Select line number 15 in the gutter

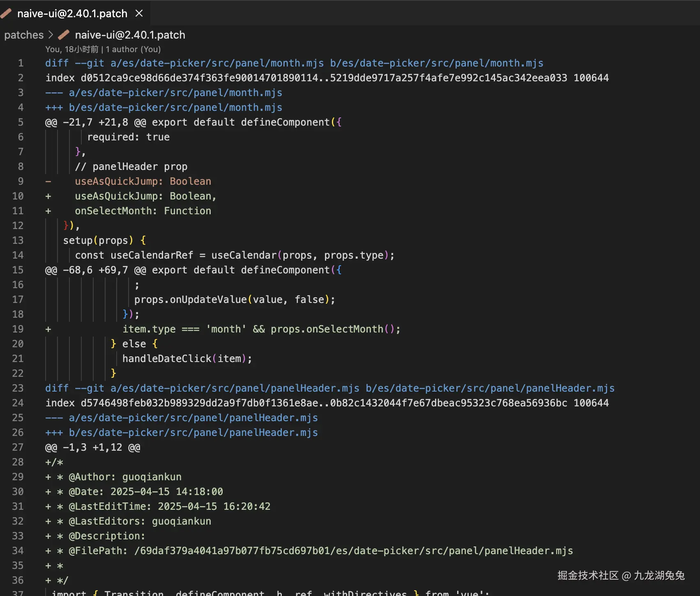click(18, 270)
